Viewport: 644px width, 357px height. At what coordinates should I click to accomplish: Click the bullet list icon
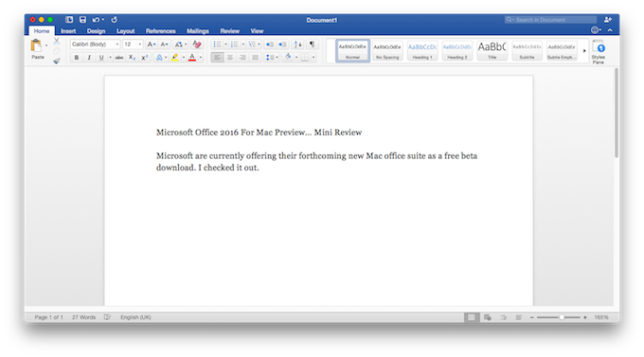click(217, 44)
